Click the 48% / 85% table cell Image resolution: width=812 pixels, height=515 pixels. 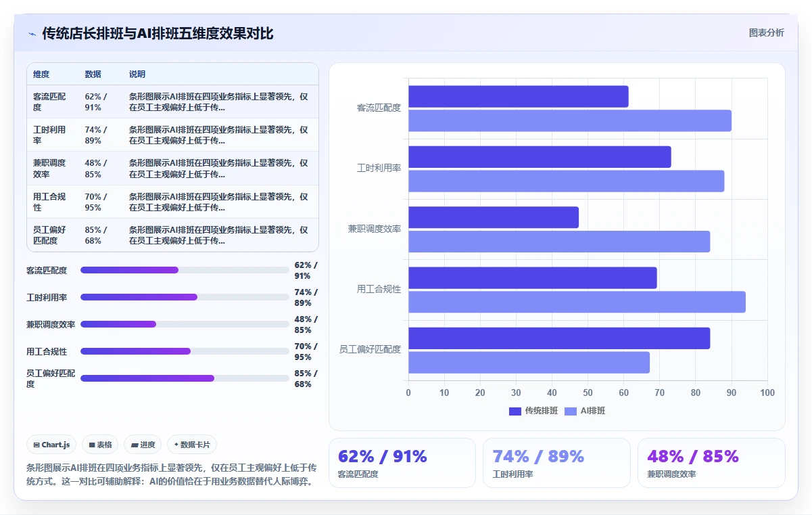tap(101, 168)
